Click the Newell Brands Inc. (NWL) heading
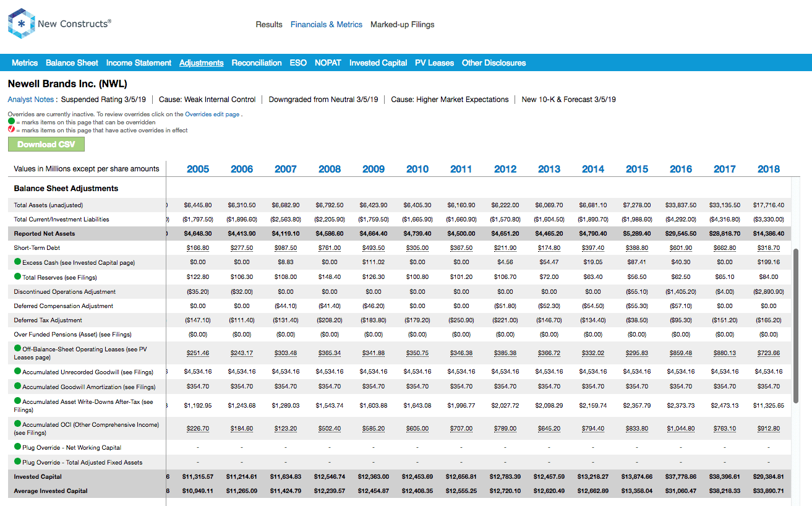The width and height of the screenshot is (812, 506). pos(67,84)
